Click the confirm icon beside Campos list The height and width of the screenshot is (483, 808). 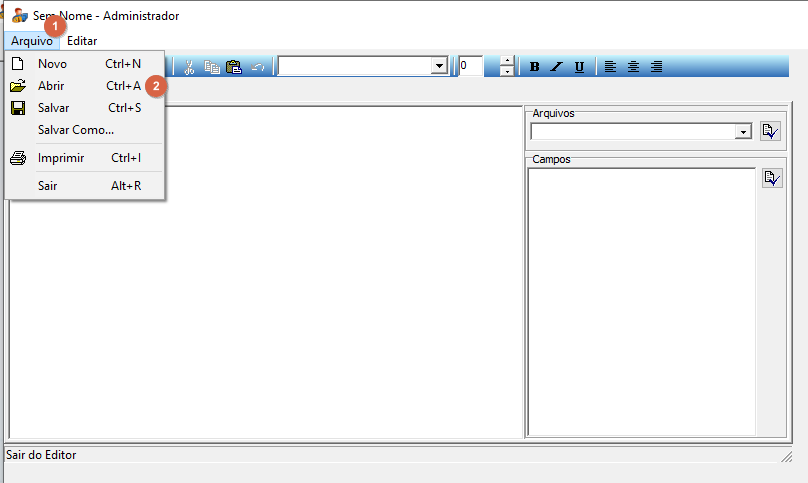tap(772, 178)
